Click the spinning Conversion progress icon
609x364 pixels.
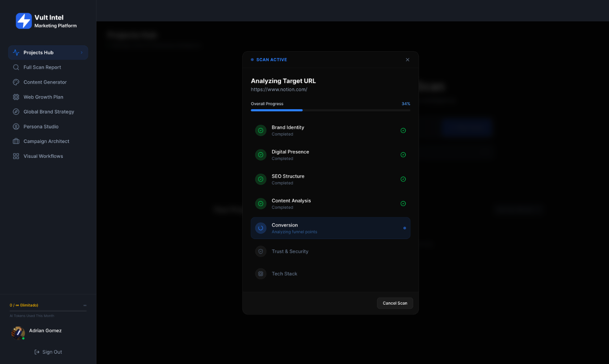[260, 228]
